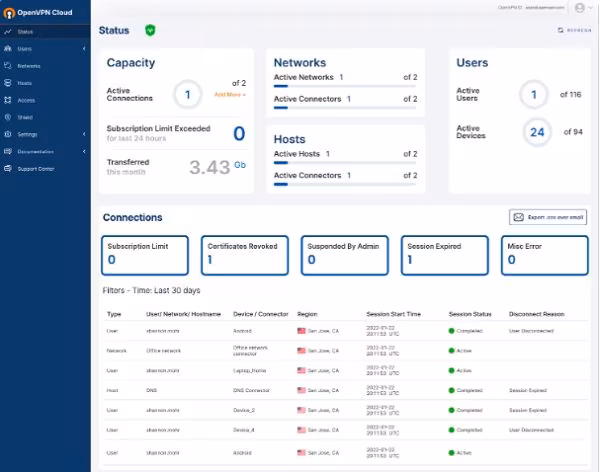Click the Refresh button
Screen dimensions: 600x472
(x=574, y=30)
